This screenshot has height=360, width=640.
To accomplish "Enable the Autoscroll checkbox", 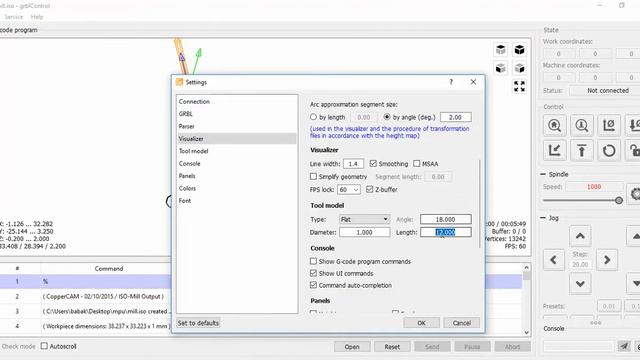I will (44, 346).
